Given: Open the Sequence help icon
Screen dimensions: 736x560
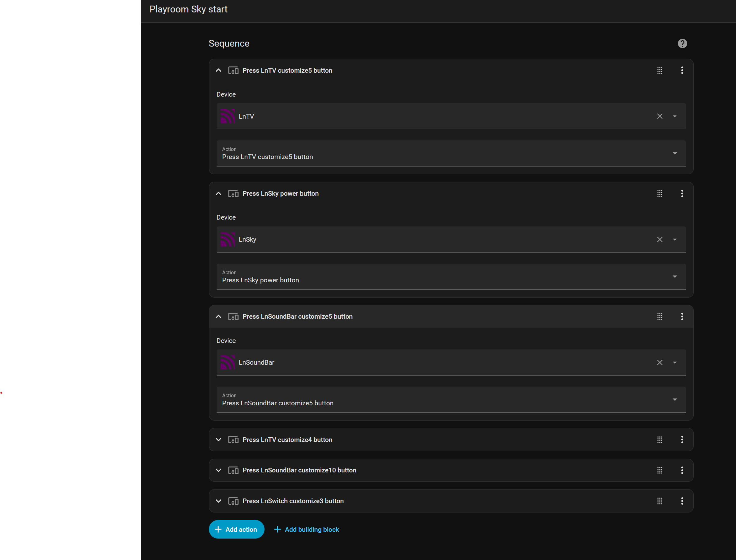Looking at the screenshot, I should coord(682,43).
